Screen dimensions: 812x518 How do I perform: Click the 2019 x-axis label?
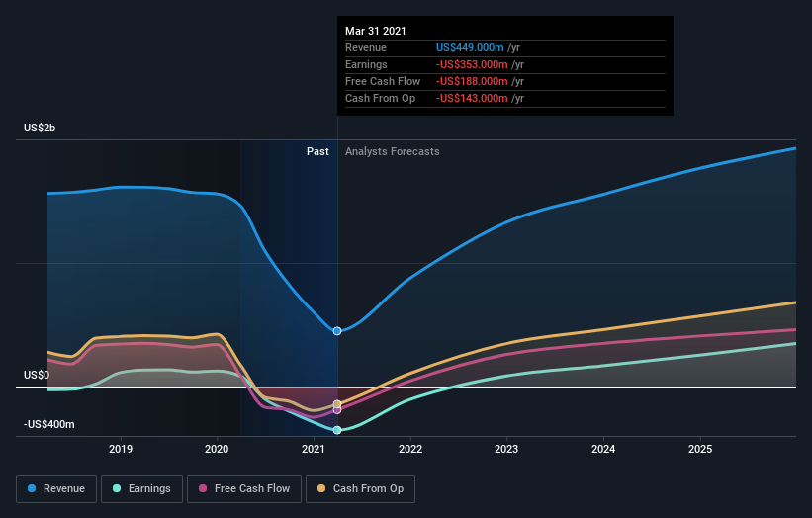120,449
